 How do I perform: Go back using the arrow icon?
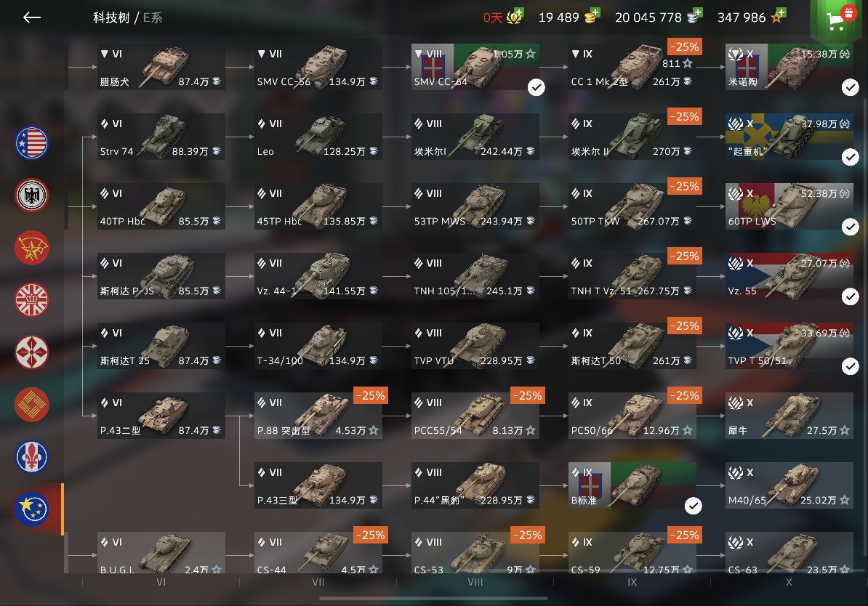tap(31, 17)
